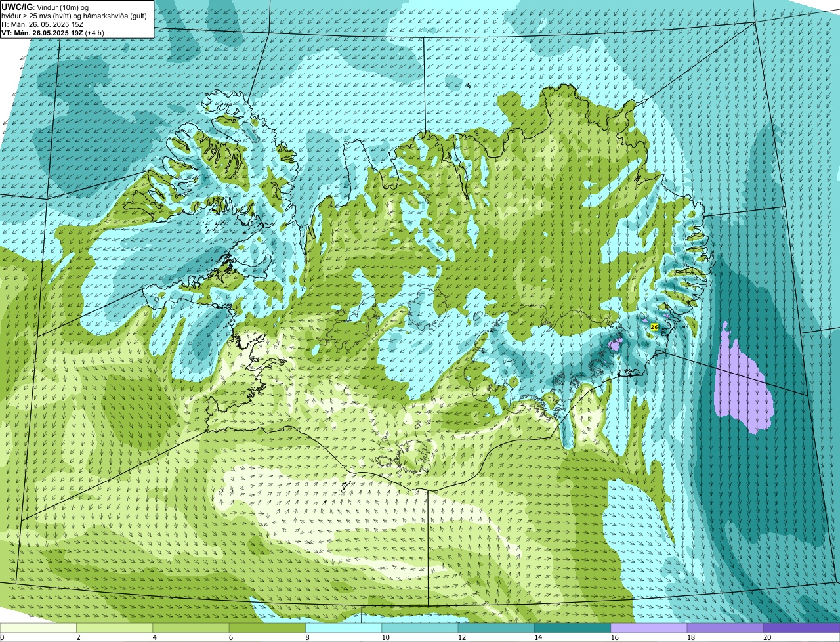Click the '8' label on the color scale
The height and width of the screenshot is (642, 840).
[x=307, y=637]
